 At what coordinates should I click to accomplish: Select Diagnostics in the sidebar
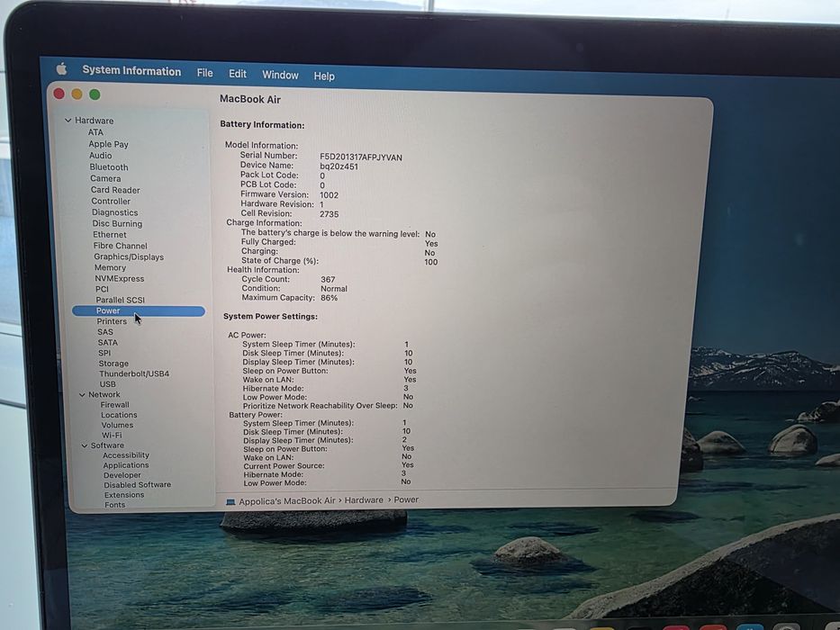coord(114,212)
